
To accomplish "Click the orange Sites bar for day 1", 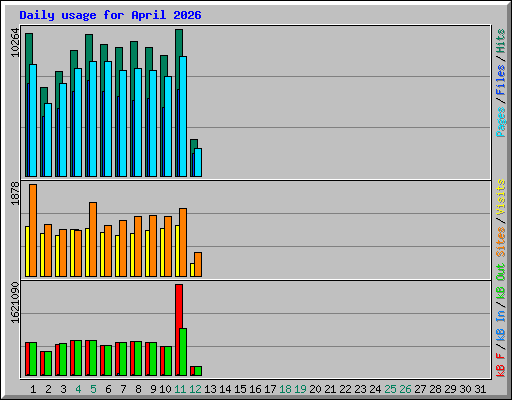I will point(33,230).
